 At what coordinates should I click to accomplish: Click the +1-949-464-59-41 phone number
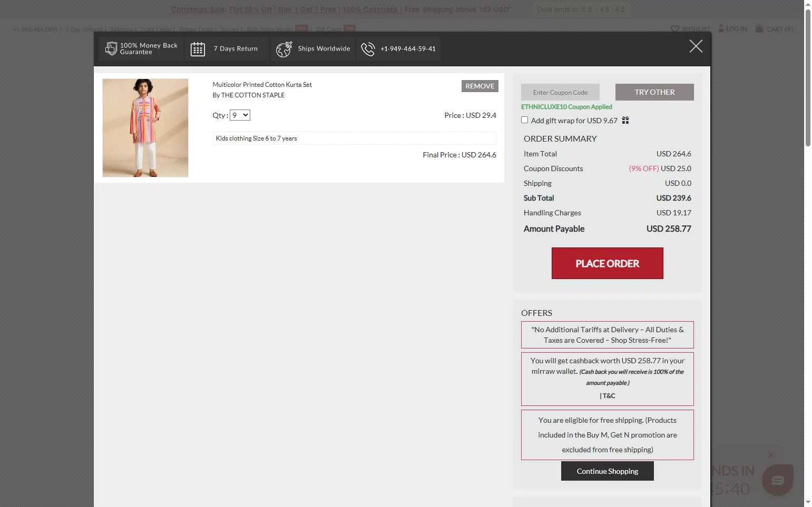(408, 49)
